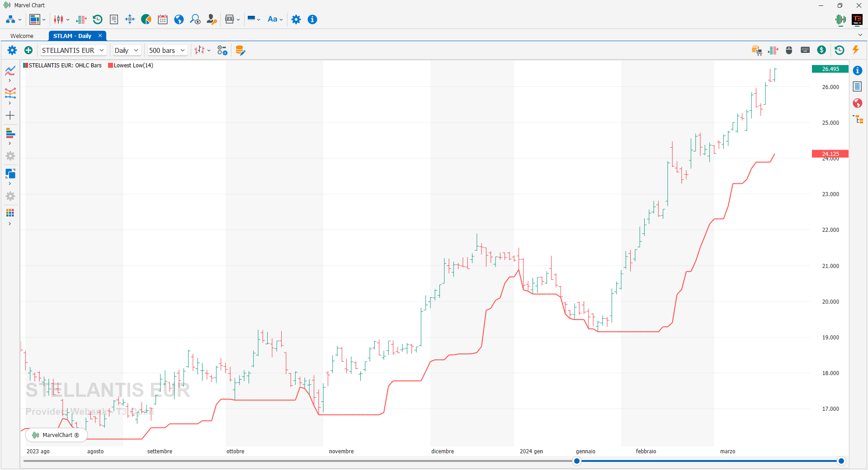868x470 pixels.
Task: Click the blue arrows center icon
Action: 130,19
